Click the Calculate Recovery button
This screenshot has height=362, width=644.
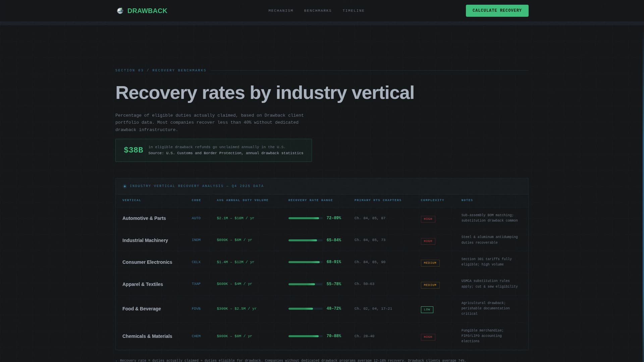tap(497, 11)
